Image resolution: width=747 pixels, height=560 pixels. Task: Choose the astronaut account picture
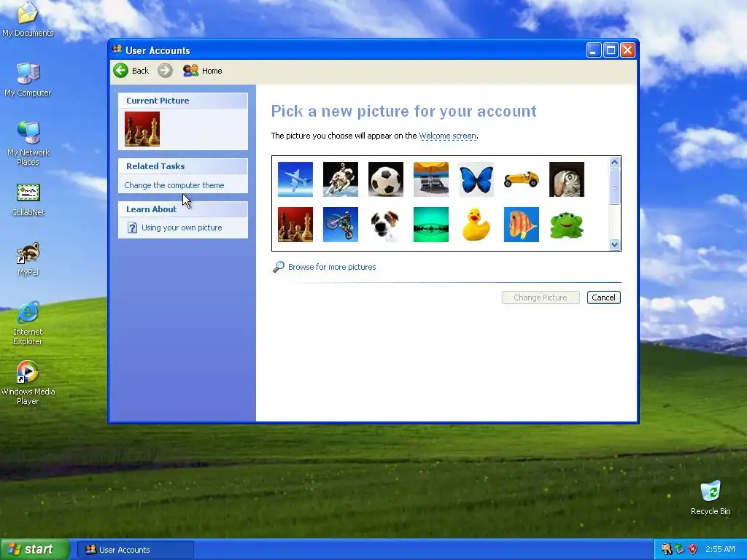point(341,179)
